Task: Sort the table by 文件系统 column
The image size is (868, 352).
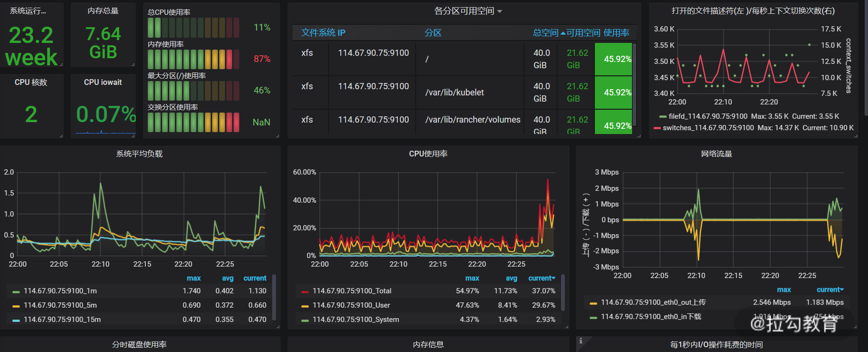Action: [x=323, y=33]
